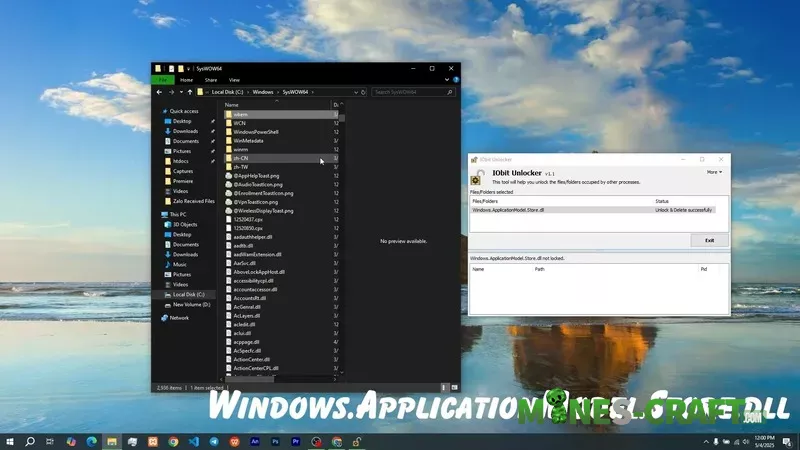
Task: Expand the ribbon chevron in Explorer
Action: click(447, 80)
